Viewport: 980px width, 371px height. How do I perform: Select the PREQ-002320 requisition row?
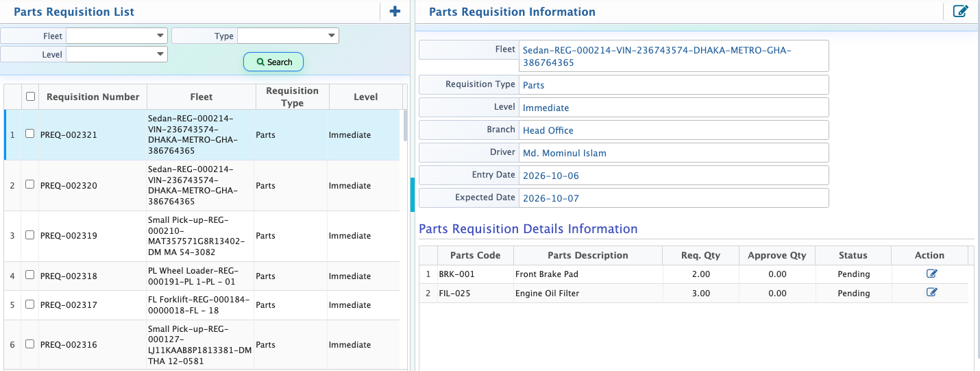tap(204, 186)
